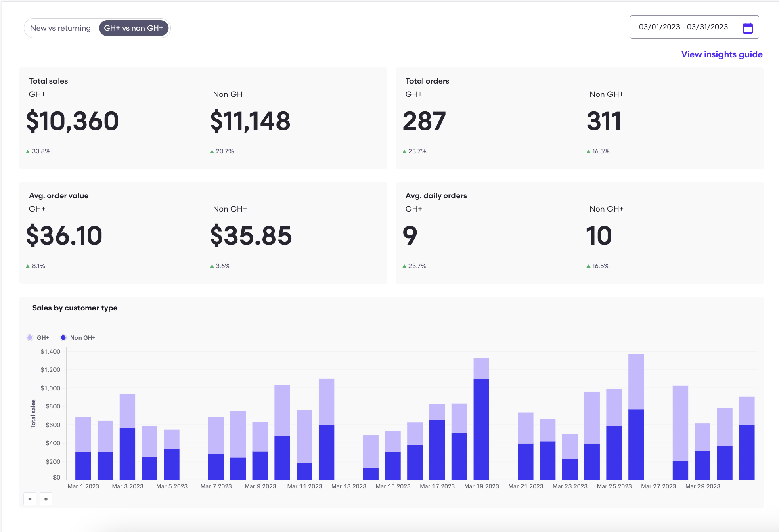Click the Total sales card heading
This screenshot has height=532, width=779.
(48, 81)
